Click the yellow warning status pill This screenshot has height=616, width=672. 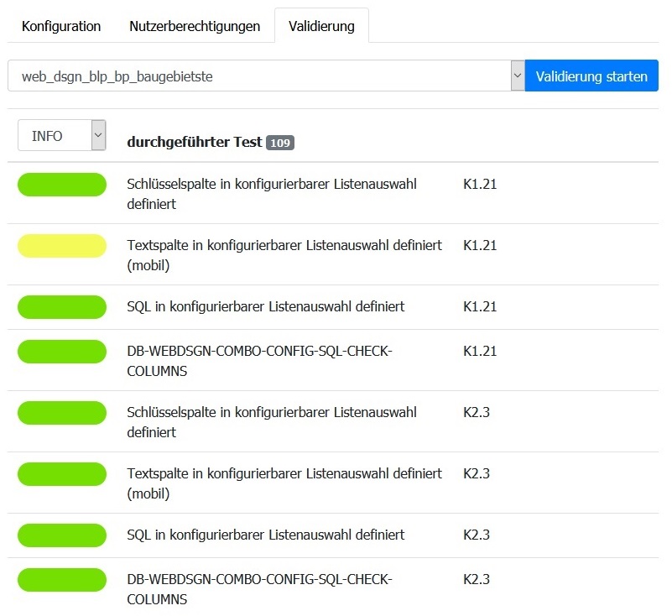tap(62, 246)
